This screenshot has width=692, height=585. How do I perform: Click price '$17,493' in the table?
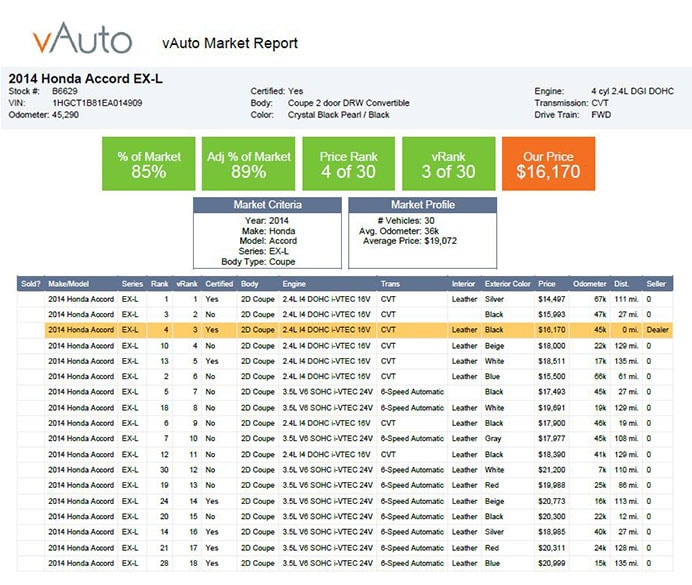click(x=552, y=392)
